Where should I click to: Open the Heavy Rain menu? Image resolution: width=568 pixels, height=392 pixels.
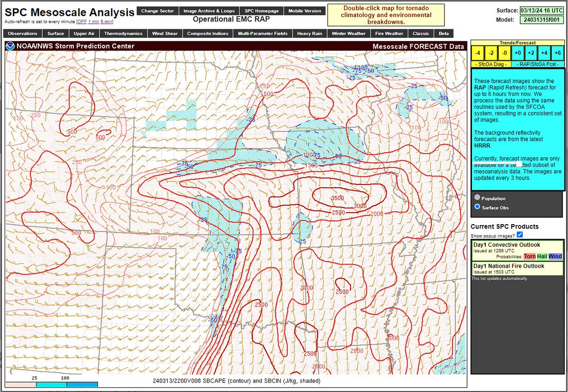click(x=310, y=34)
